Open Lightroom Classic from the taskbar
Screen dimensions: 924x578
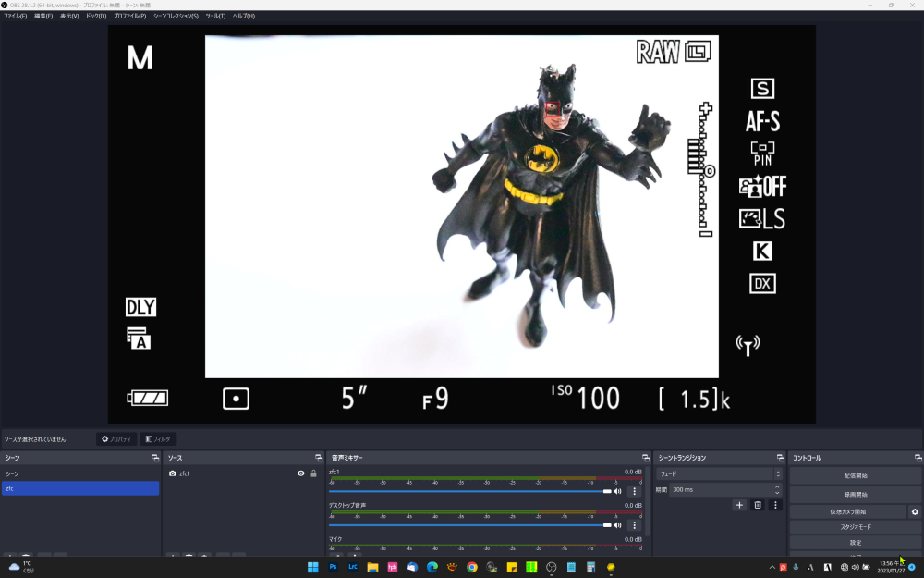[x=353, y=568]
